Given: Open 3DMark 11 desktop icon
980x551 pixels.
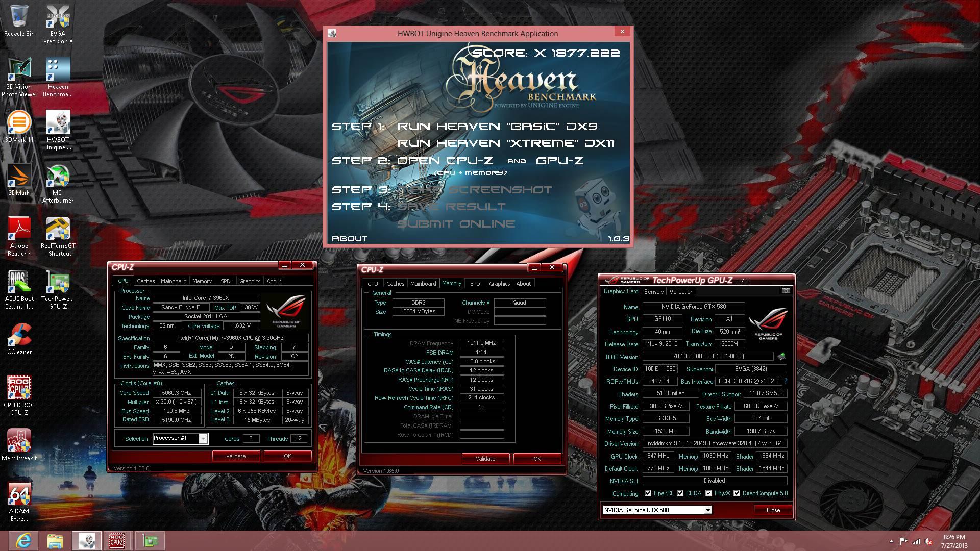Looking at the screenshot, I should [x=19, y=127].
